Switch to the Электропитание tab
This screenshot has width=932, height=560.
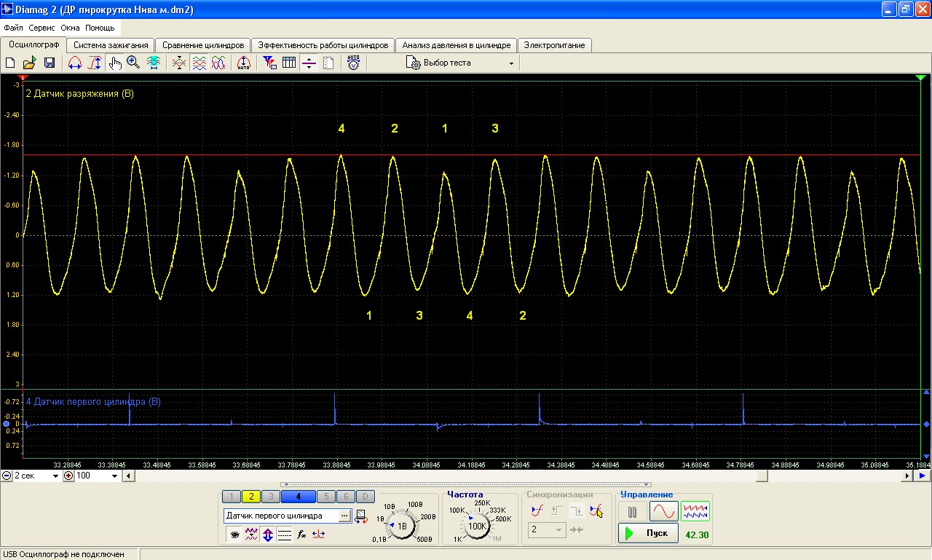point(555,45)
